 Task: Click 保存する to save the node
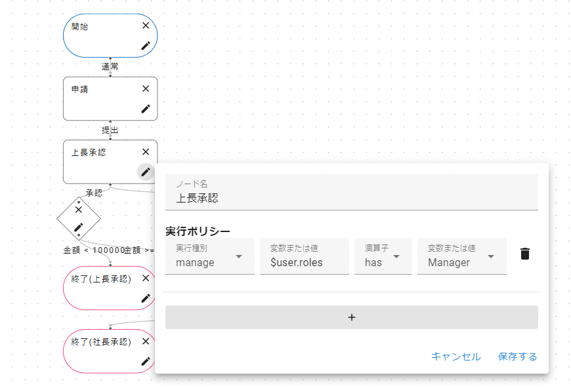tap(517, 357)
